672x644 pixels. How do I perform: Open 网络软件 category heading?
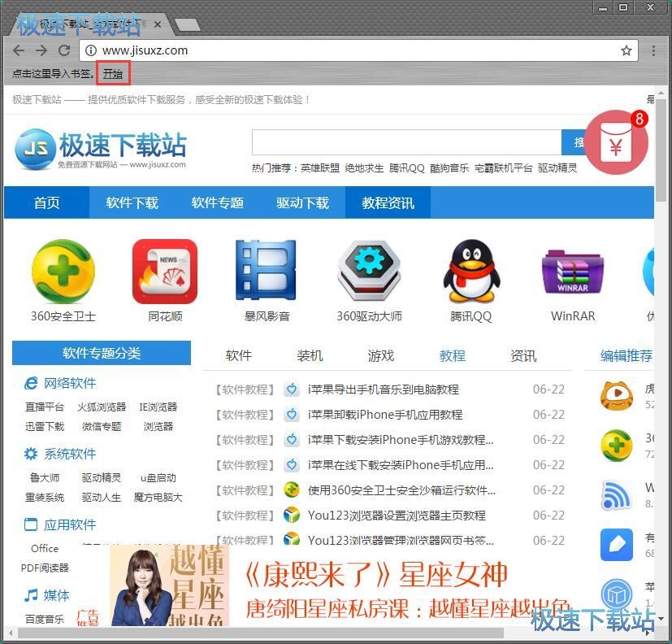[70, 383]
